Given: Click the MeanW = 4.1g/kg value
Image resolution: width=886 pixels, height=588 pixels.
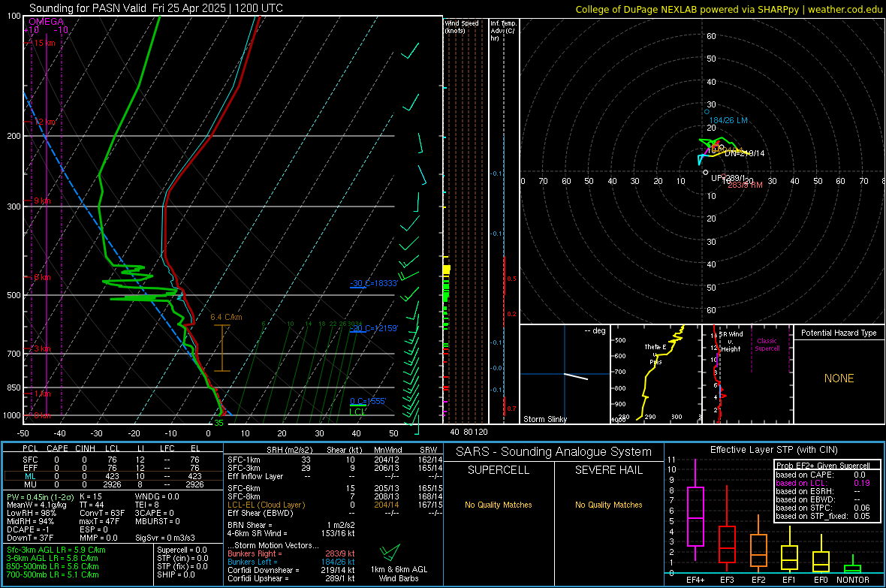Looking at the screenshot, I should [x=36, y=505].
